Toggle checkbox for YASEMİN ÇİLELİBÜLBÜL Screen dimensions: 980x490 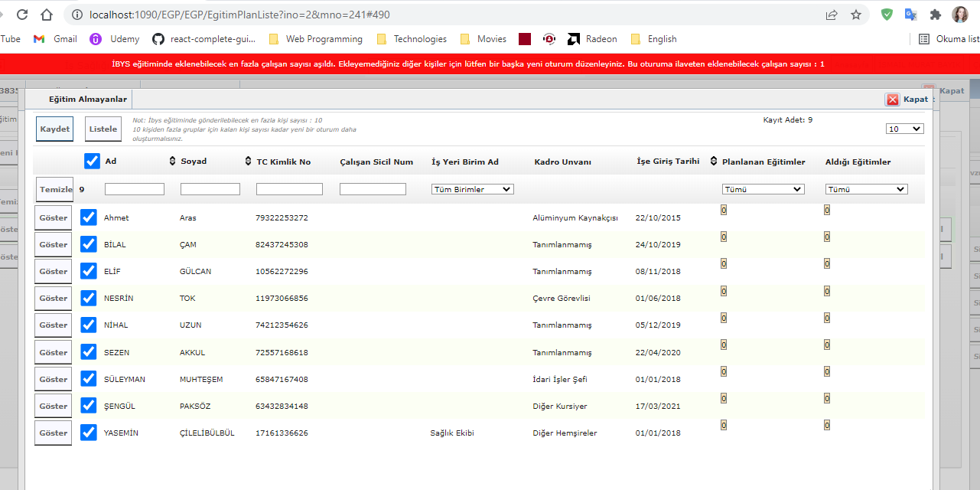[89, 433]
